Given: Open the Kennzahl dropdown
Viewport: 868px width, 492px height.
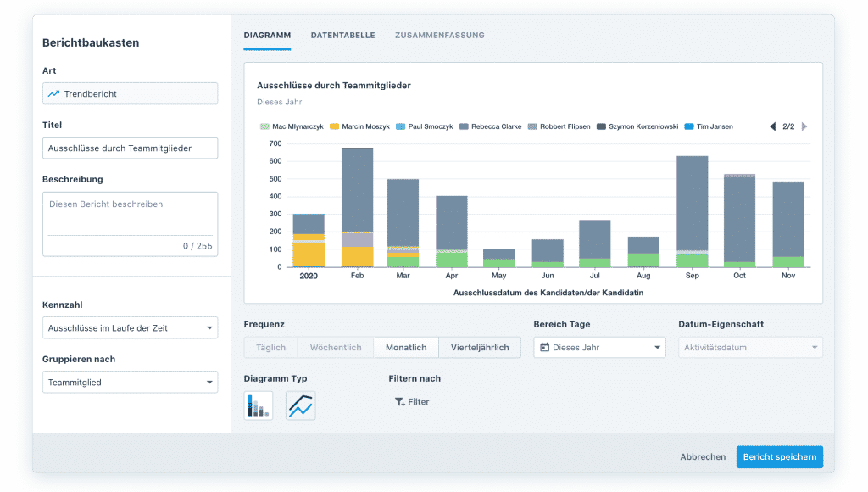Looking at the screenshot, I should tap(130, 328).
